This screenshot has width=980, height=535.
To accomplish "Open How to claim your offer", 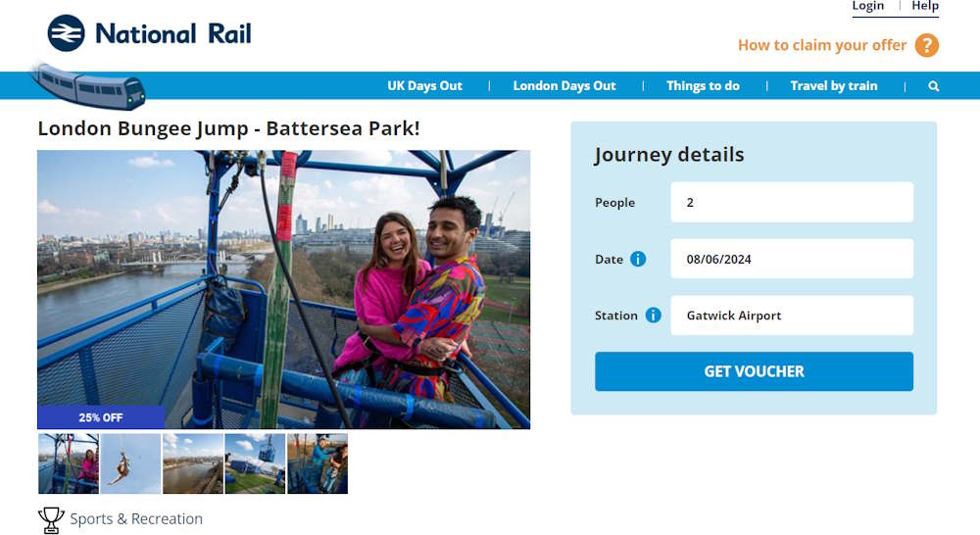I will tap(822, 45).
